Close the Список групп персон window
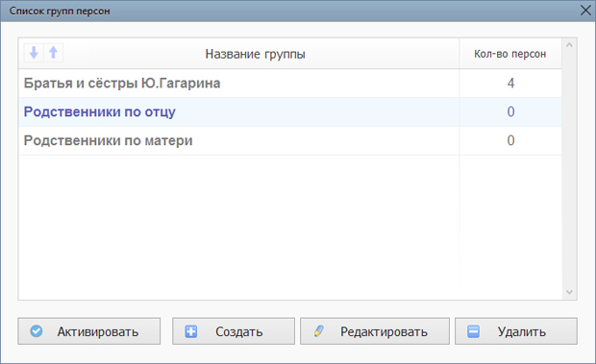The image size is (596, 364). coord(586,11)
